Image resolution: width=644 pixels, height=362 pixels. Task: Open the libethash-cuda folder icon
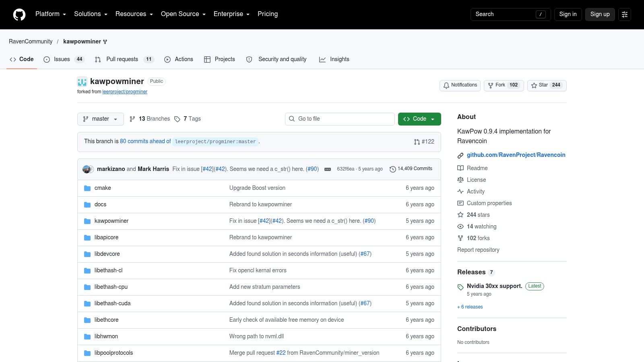tap(87, 304)
